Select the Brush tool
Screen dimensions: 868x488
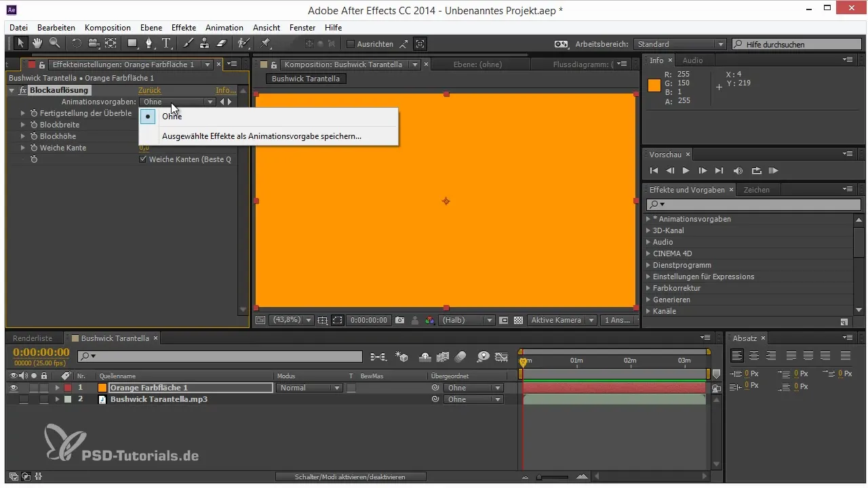tap(188, 43)
